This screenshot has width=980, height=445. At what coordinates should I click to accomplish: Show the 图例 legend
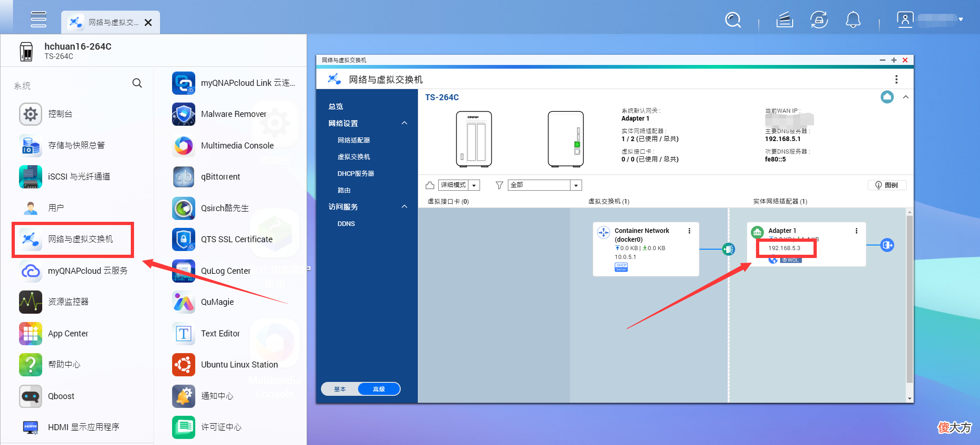(887, 185)
